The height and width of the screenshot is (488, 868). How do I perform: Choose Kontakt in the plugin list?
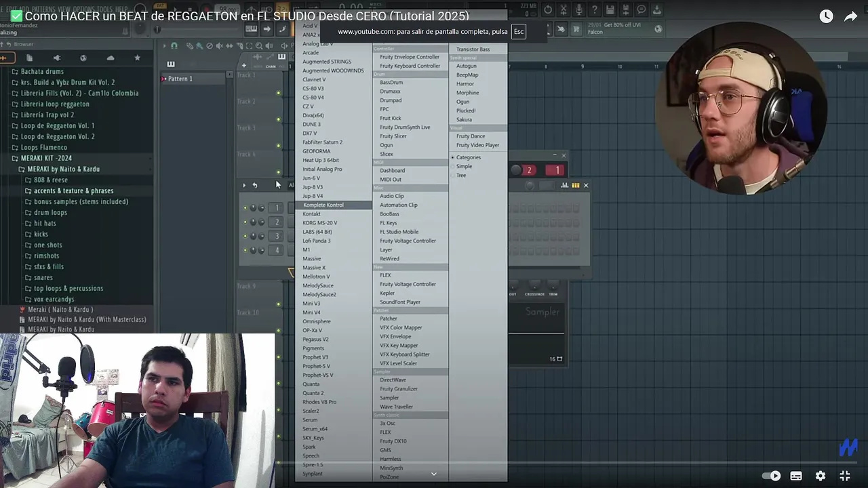(312, 213)
